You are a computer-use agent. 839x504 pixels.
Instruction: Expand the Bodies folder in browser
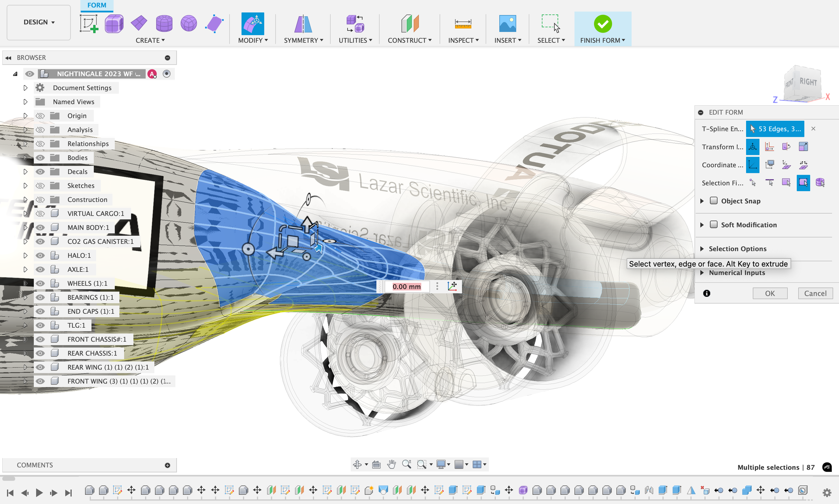(26, 158)
